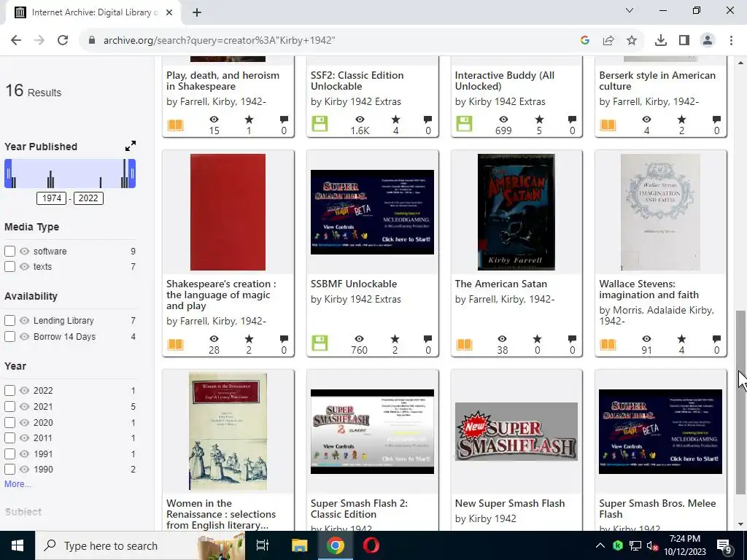
Task: Toggle Chrome side panel
Action: point(684,41)
